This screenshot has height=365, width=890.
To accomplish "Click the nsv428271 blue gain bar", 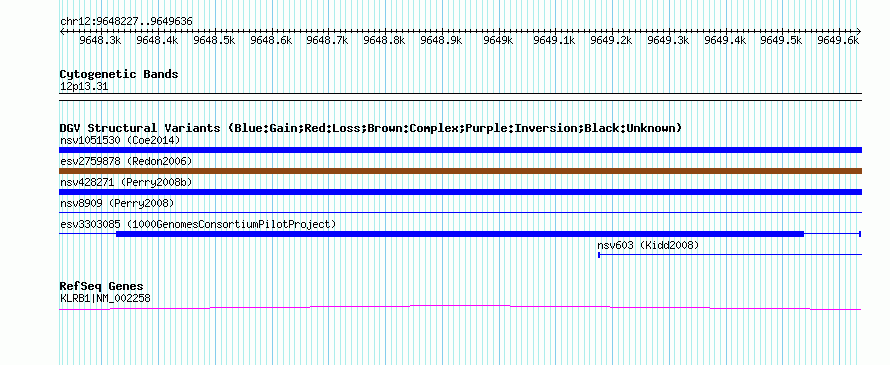I will coord(460,192).
